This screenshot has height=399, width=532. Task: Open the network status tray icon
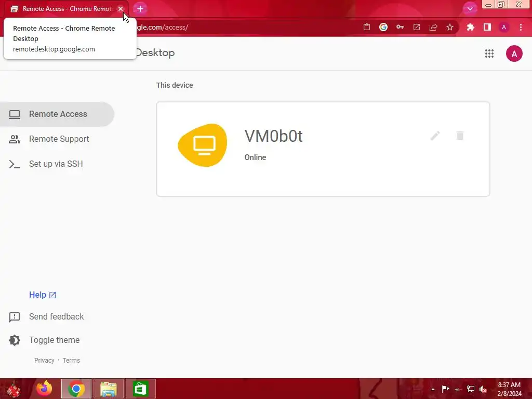[x=471, y=389]
